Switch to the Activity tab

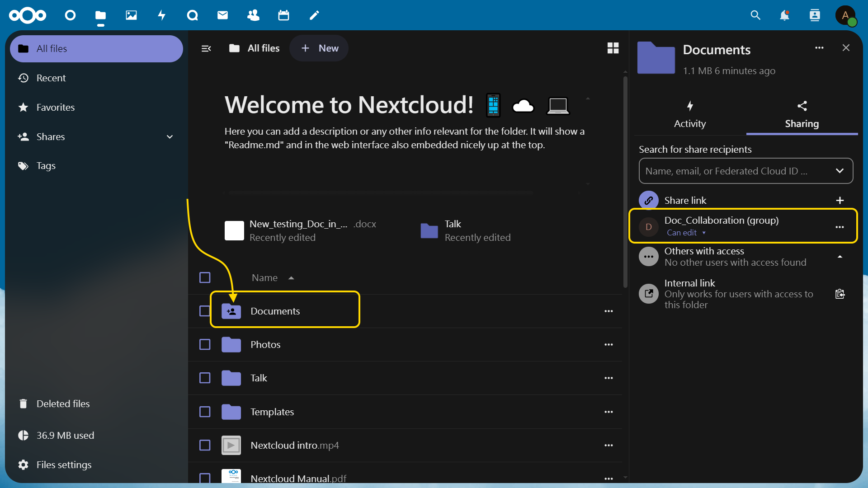pos(690,115)
